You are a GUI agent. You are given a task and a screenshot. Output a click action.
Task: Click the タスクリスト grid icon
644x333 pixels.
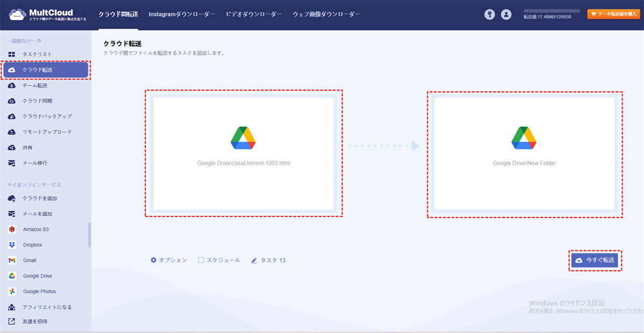[12, 54]
